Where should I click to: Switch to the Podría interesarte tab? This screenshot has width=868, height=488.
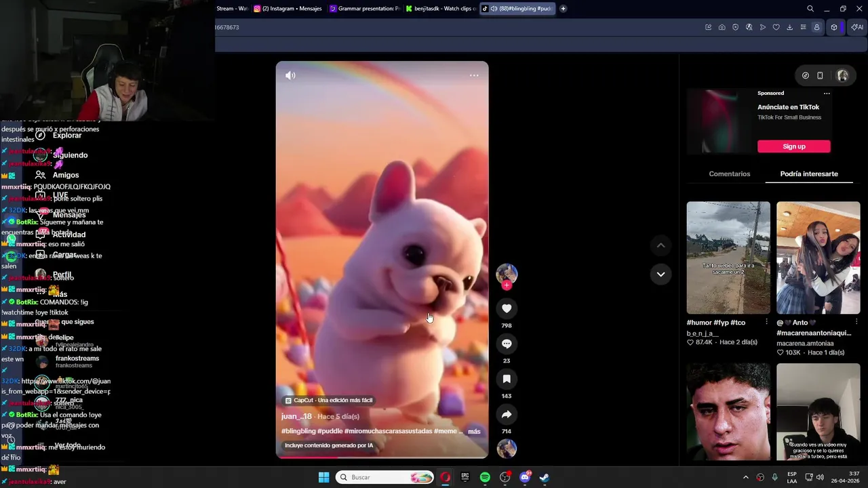[x=809, y=174]
